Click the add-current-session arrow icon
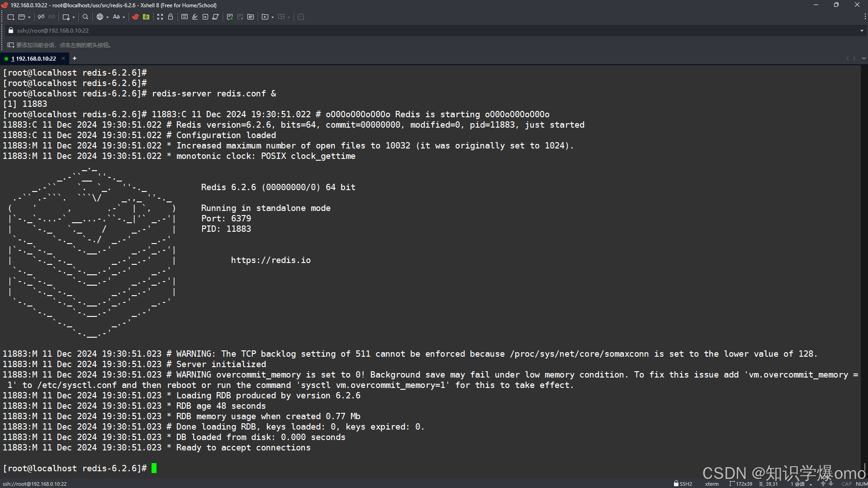 pos(11,45)
